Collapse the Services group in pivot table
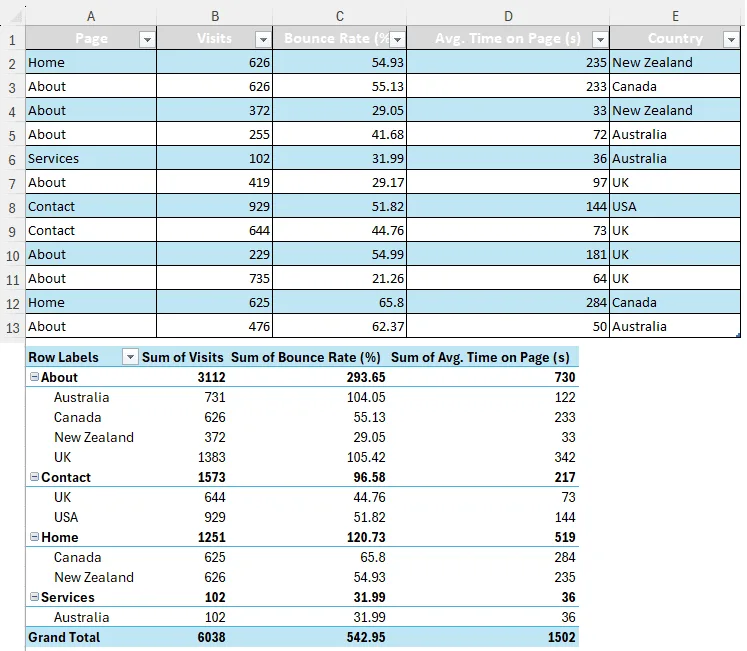The height and width of the screenshot is (651, 747). point(34,597)
